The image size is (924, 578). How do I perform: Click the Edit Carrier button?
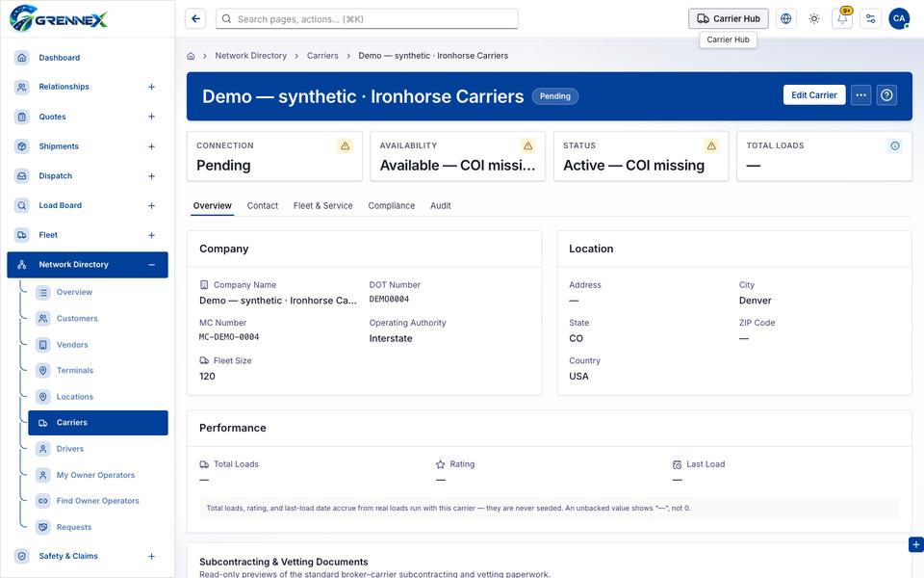point(814,95)
